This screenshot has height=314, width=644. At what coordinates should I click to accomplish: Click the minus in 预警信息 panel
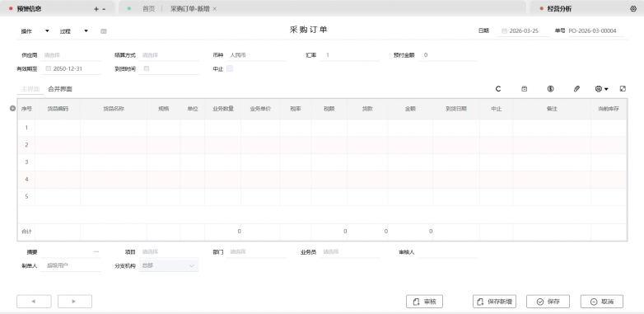click(104, 9)
